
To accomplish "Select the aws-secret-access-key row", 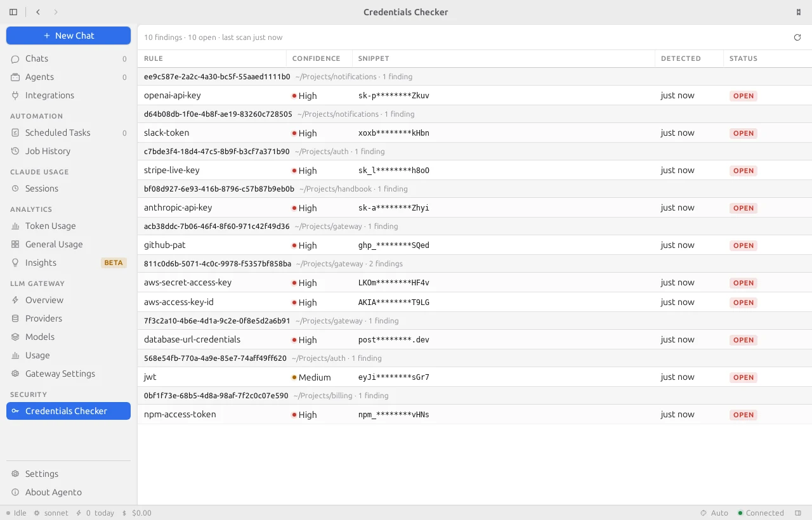I will point(475,283).
